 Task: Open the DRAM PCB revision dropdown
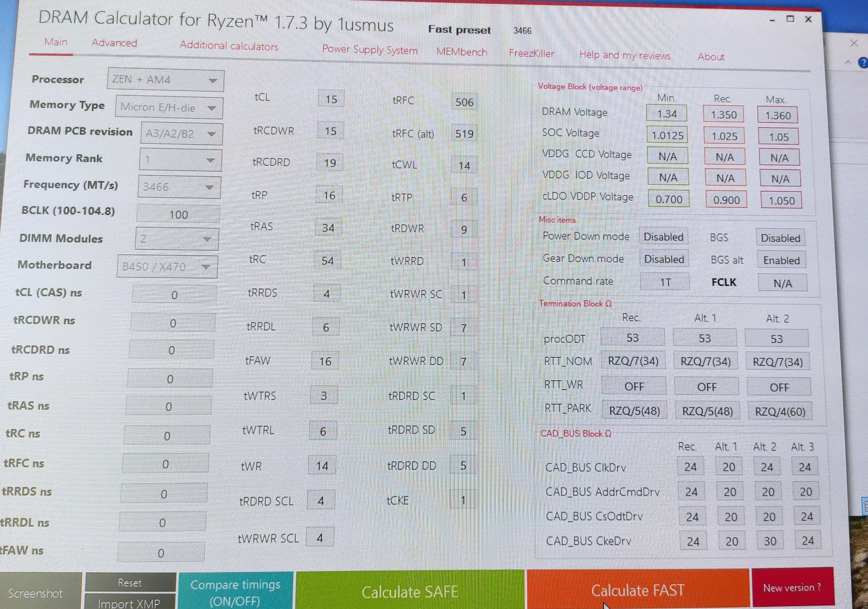[x=181, y=133]
